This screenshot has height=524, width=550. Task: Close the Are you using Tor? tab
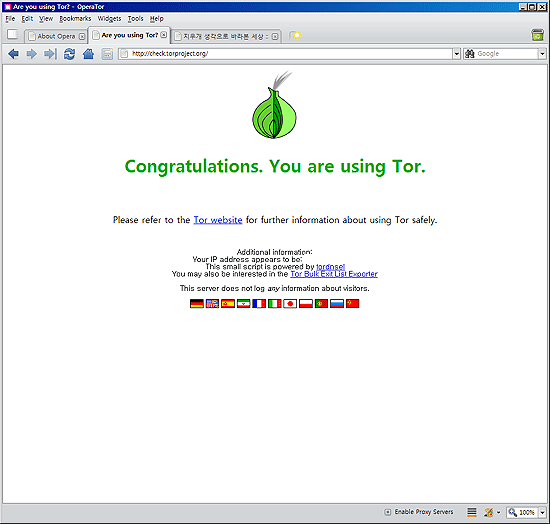point(163,35)
